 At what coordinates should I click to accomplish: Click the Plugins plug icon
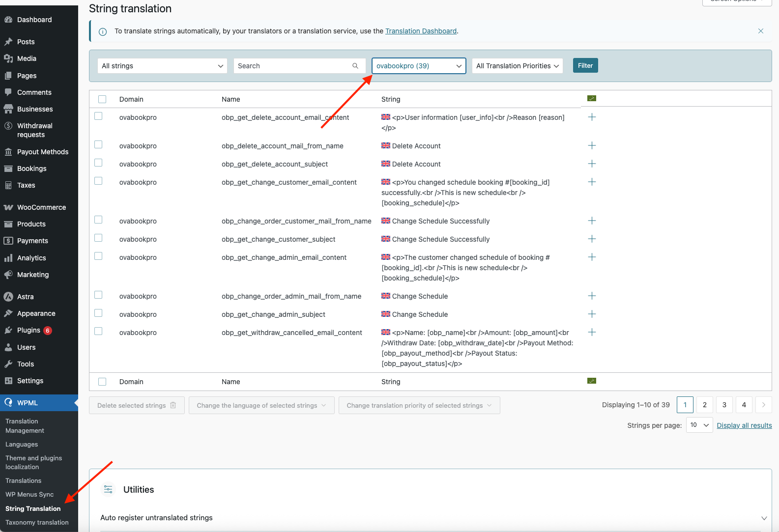[8, 330]
